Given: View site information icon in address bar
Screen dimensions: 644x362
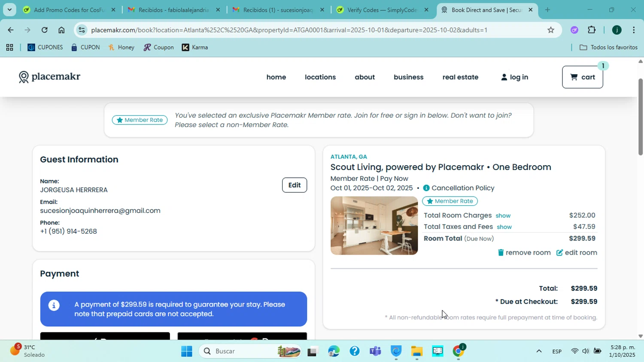Looking at the screenshot, I should tap(82, 30).
